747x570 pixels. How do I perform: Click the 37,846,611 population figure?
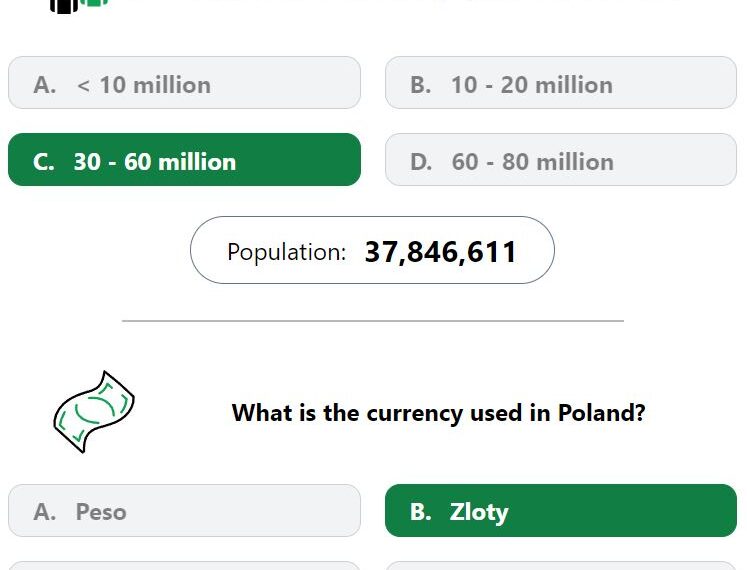click(440, 252)
